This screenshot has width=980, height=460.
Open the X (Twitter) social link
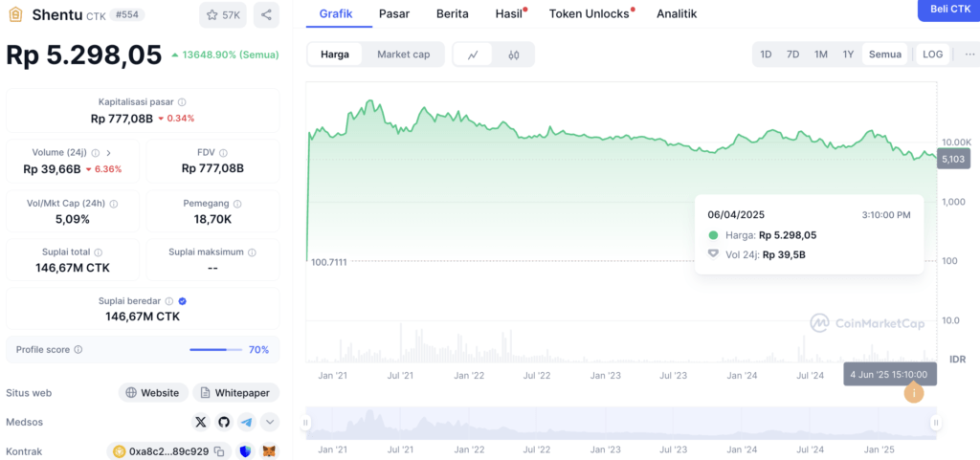pyautogui.click(x=201, y=422)
